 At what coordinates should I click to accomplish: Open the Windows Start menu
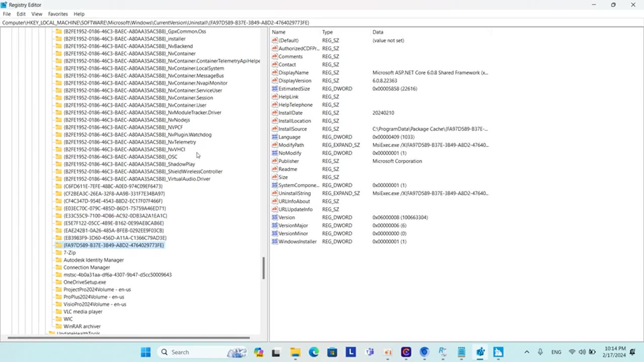pyautogui.click(x=146, y=352)
